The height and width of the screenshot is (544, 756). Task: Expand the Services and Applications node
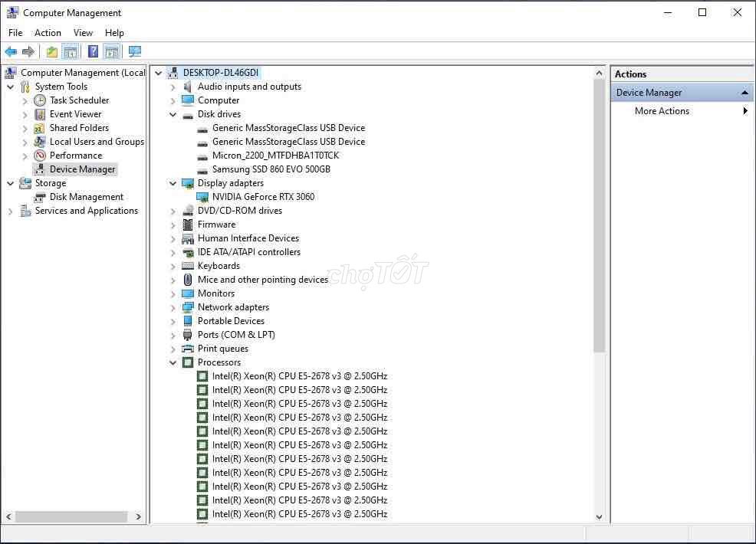[x=11, y=211]
